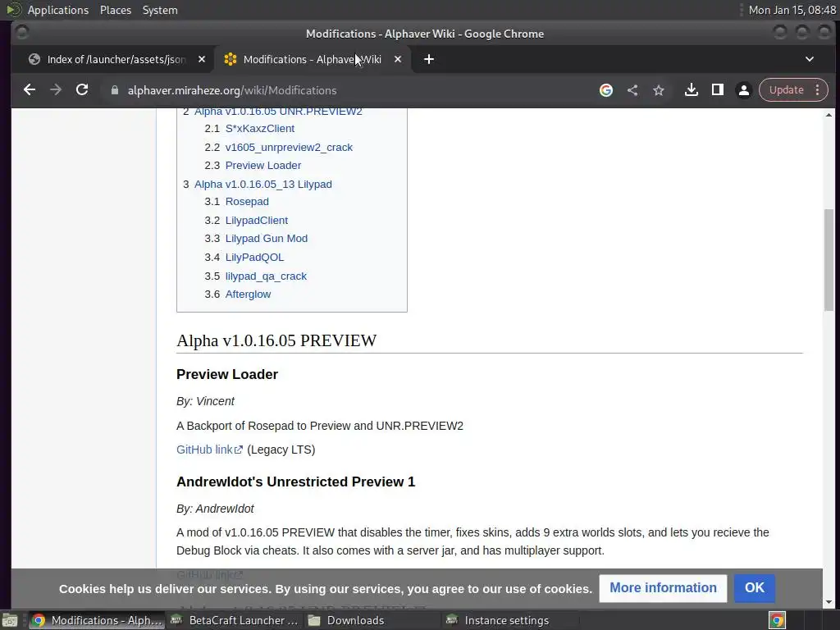840x630 pixels.
Task: Open Chrome three-dot menu
Action: pos(818,90)
